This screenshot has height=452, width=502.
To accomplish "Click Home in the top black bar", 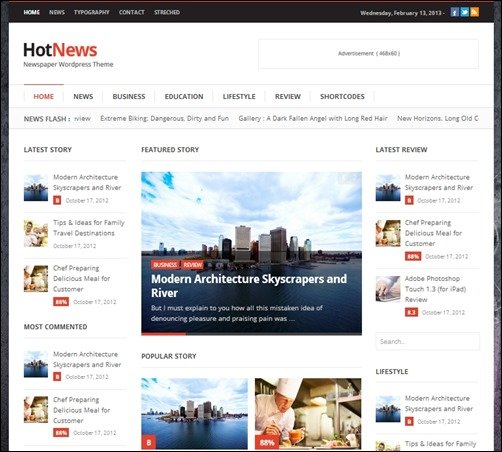I will point(32,12).
